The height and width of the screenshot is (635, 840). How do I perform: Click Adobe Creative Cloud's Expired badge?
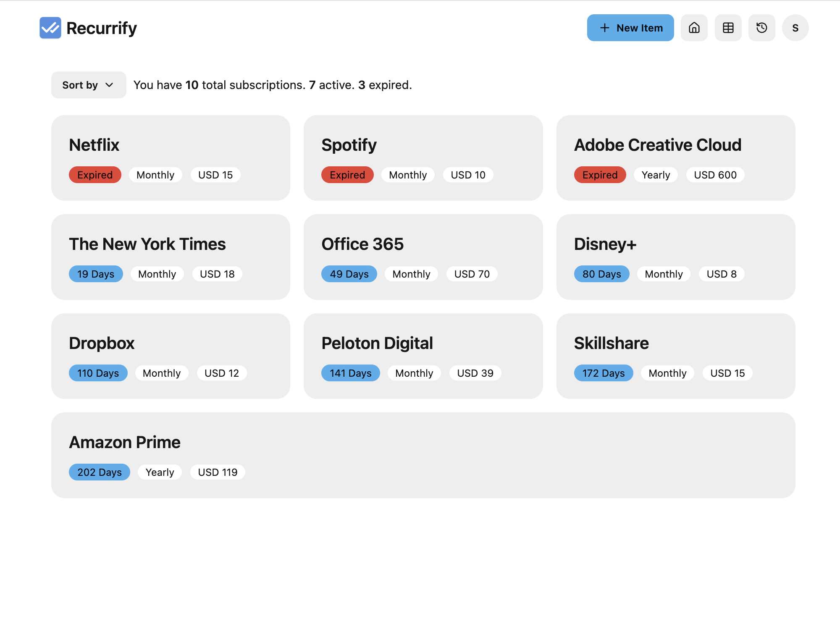coord(600,175)
